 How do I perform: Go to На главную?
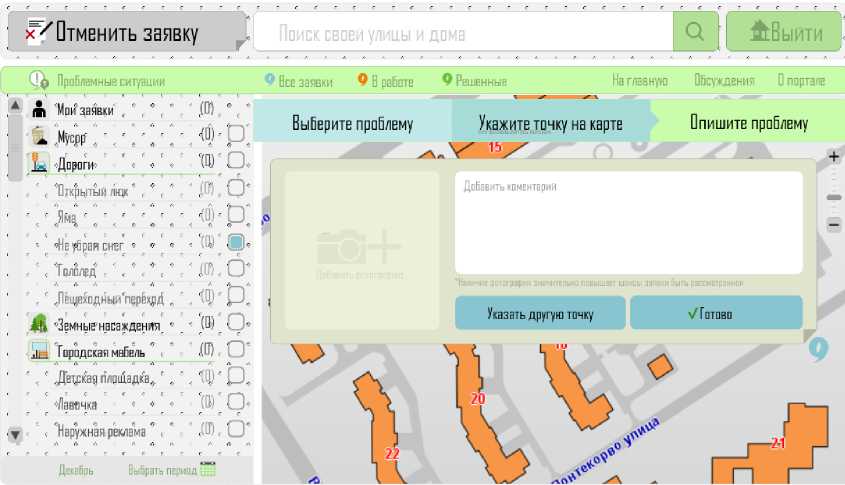point(640,81)
